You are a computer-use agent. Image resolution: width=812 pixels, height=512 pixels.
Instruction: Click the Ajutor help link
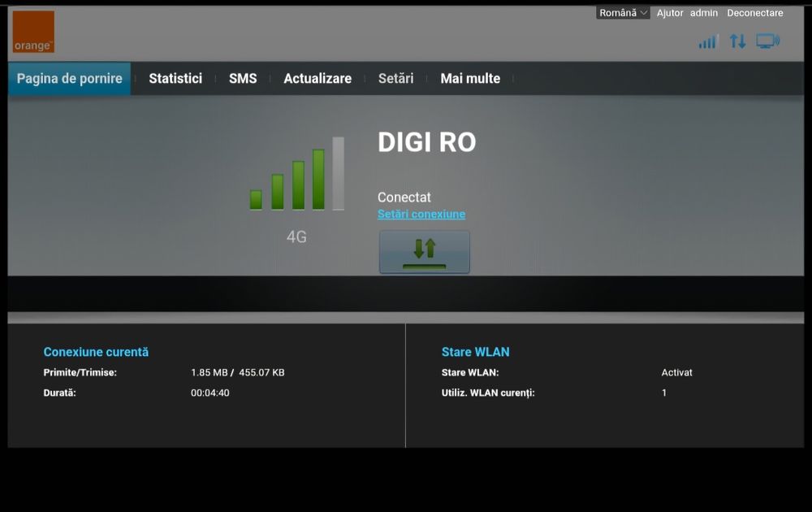(670, 13)
